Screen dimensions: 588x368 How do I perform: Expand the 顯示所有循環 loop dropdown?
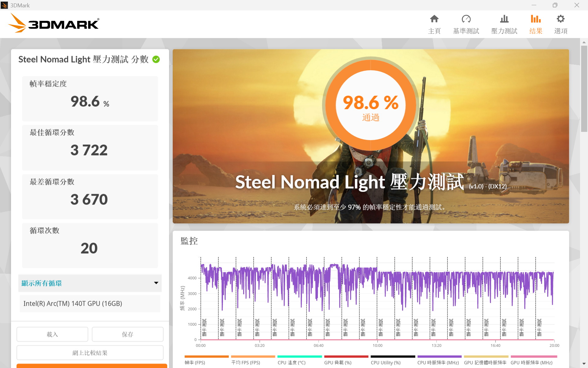click(x=90, y=283)
